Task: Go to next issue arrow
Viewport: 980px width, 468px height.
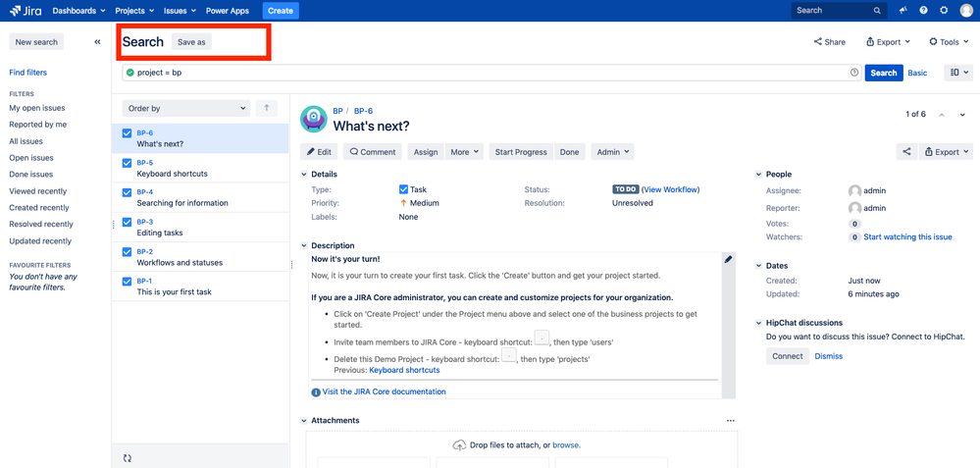Action: [962, 115]
